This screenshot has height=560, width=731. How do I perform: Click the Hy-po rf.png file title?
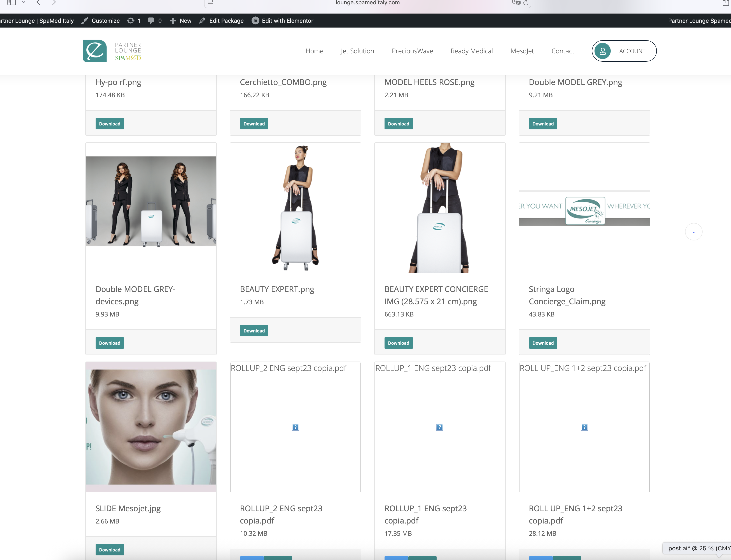coord(118,82)
